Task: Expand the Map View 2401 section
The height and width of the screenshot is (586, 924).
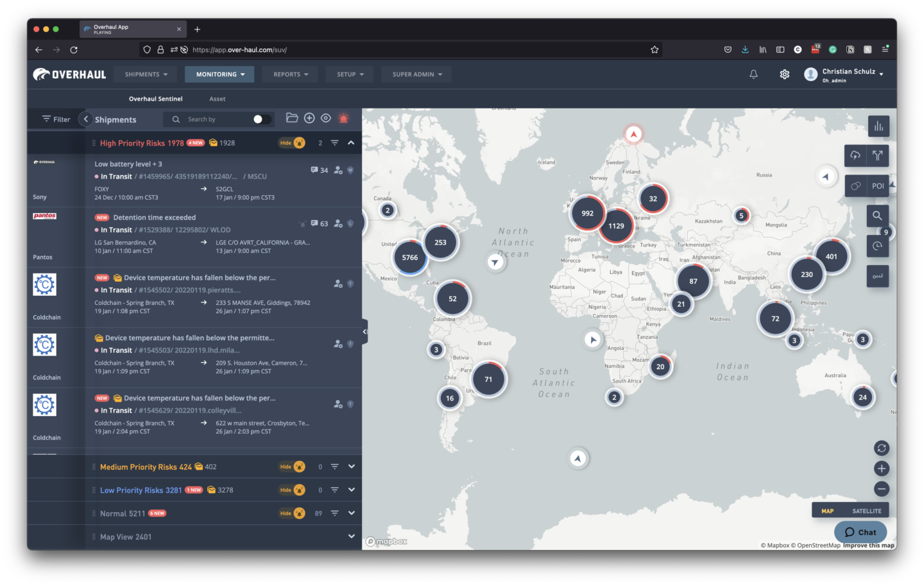Action: click(351, 536)
